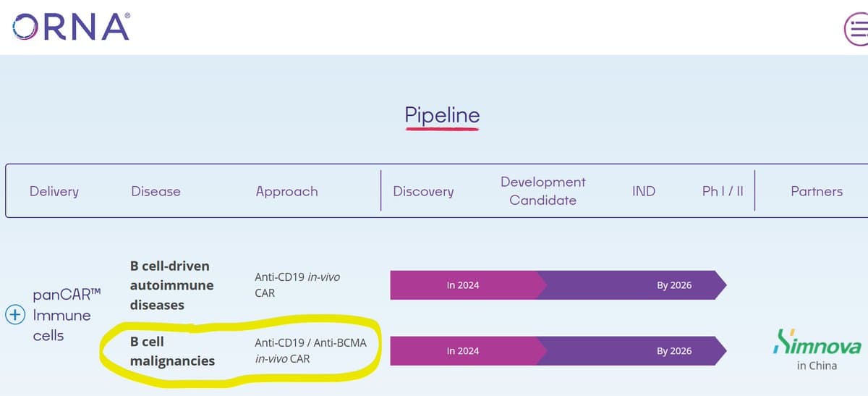
Task: Click the ORNA logo
Action: tap(71, 27)
